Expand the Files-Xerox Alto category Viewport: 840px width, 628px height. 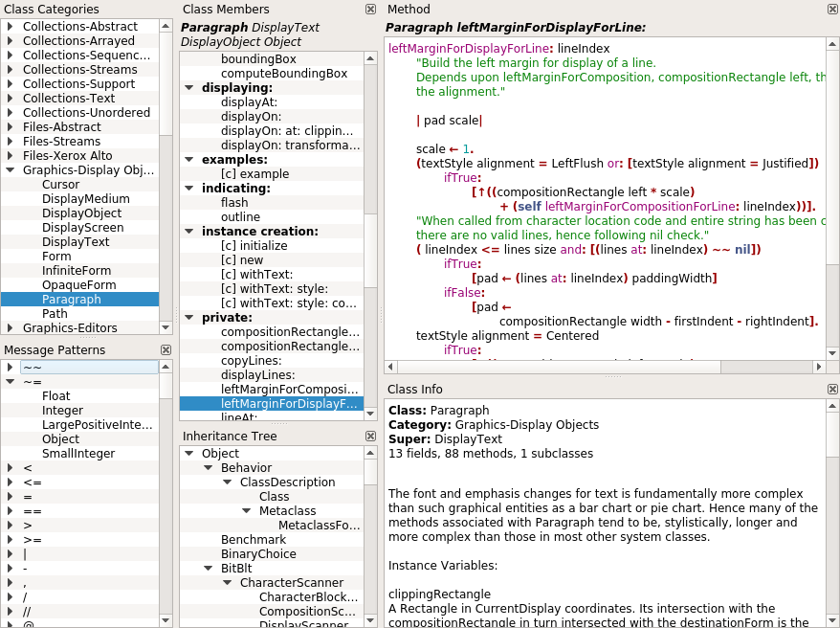pos(10,156)
